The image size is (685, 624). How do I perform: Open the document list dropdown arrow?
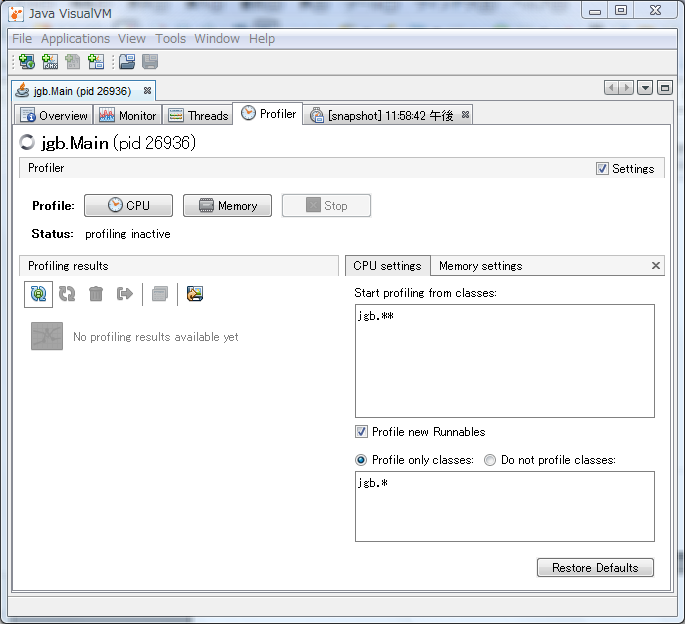645,88
